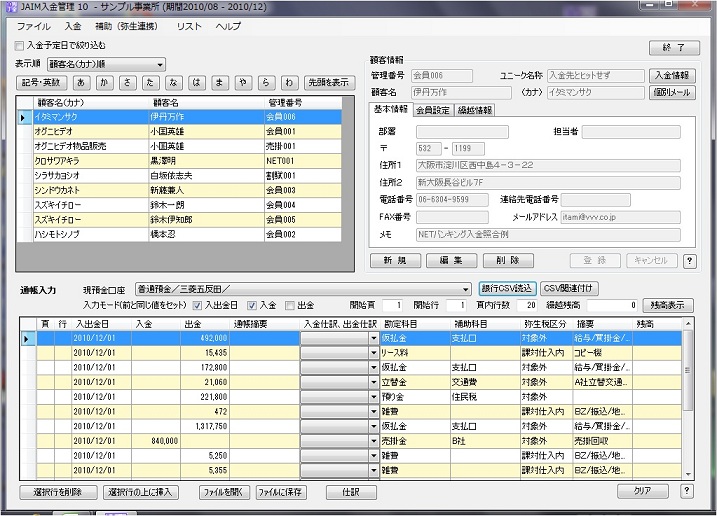This screenshot has width=717, height=516.
Task: Click the CSV関連付け button
Action: (x=569, y=289)
